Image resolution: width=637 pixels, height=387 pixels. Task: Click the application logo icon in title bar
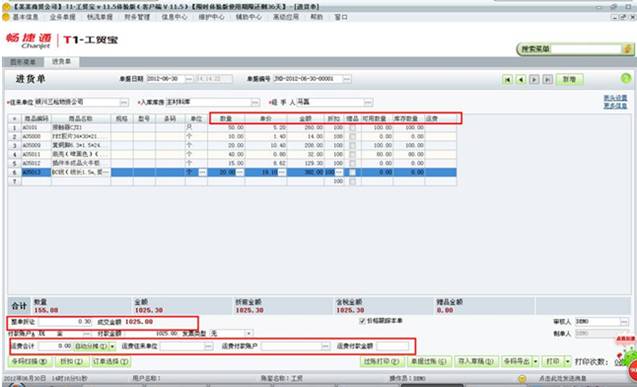click(6, 6)
